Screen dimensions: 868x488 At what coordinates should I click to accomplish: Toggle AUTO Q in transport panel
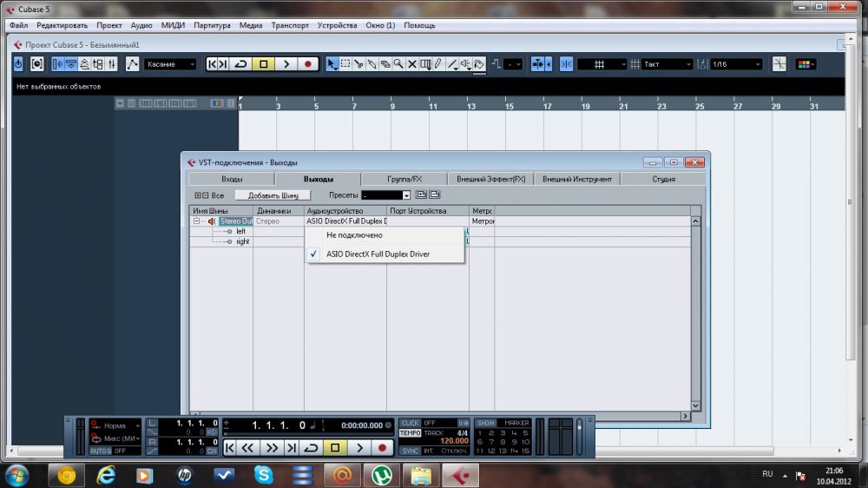coord(100,451)
